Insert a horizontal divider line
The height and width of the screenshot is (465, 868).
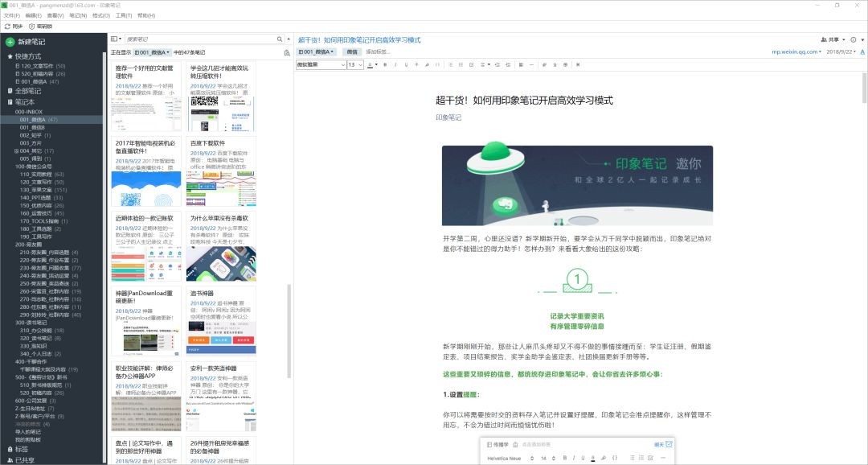pos(530,63)
